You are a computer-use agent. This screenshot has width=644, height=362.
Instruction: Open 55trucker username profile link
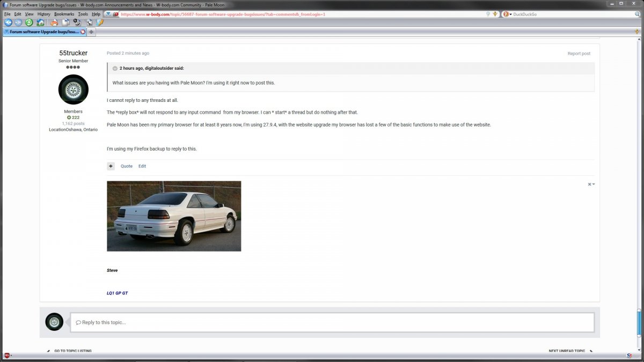point(74,53)
